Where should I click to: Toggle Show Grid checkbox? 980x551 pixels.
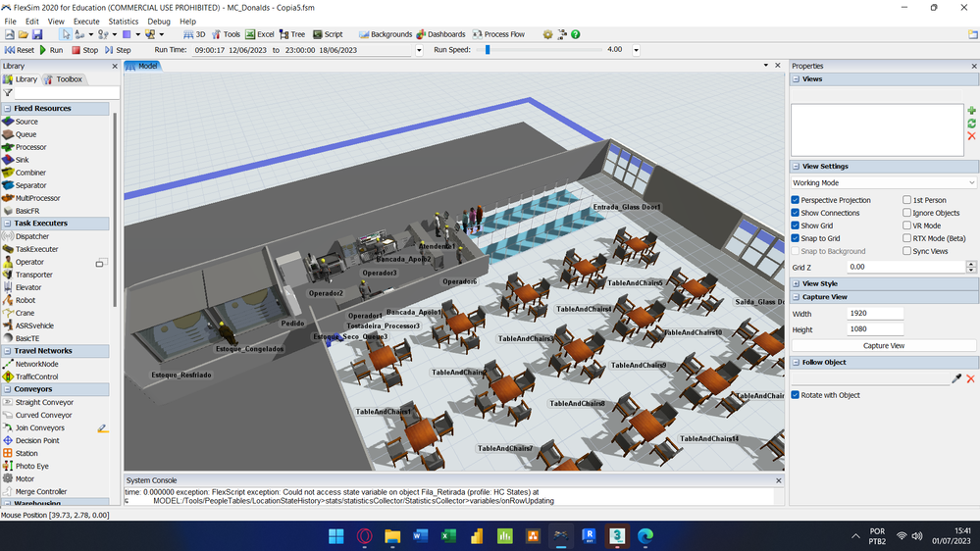click(x=795, y=225)
